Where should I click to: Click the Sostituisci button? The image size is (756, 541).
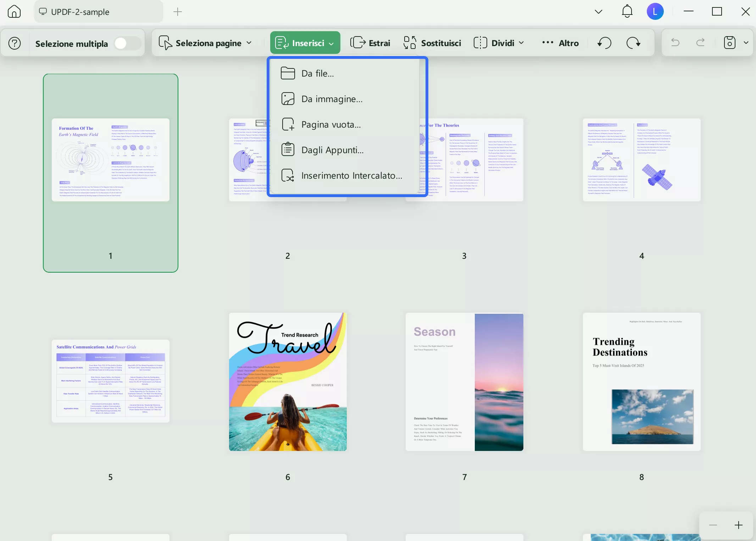point(432,43)
